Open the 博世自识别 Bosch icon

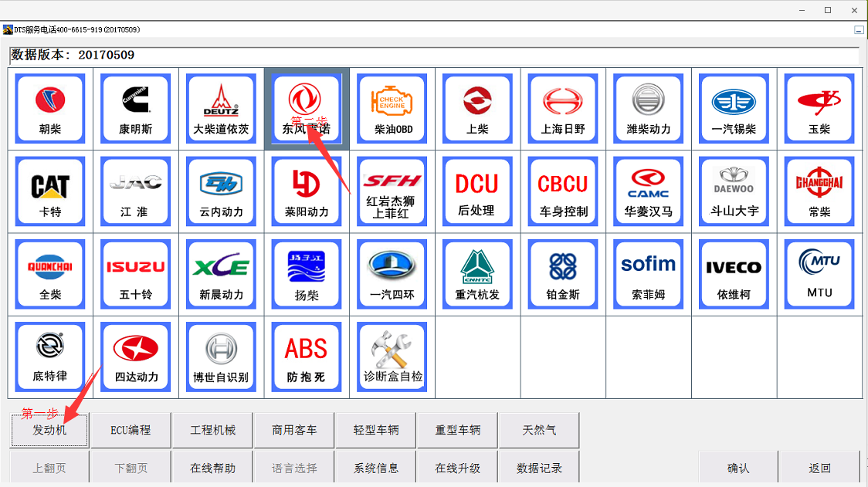221,357
